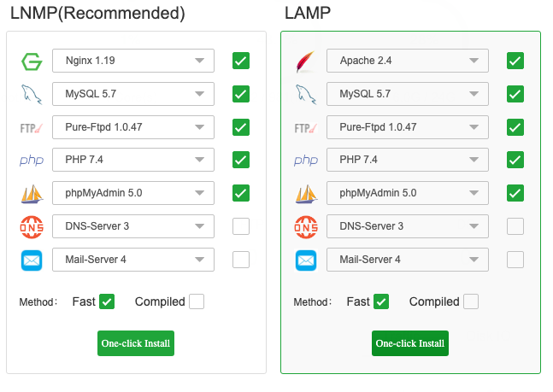Open Pure-Ftpd 1.0.47 dropdown in LAMP
The height and width of the screenshot is (392, 553).
pyautogui.click(x=408, y=127)
